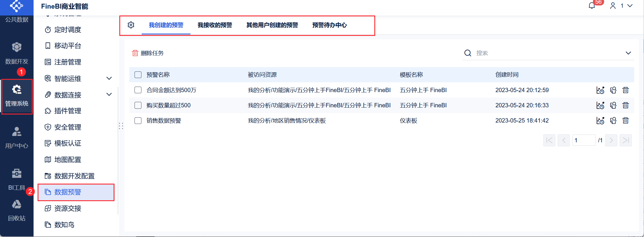This screenshot has width=644, height=237.
Task: Click the 创建时间 column header
Action: coord(507,75)
